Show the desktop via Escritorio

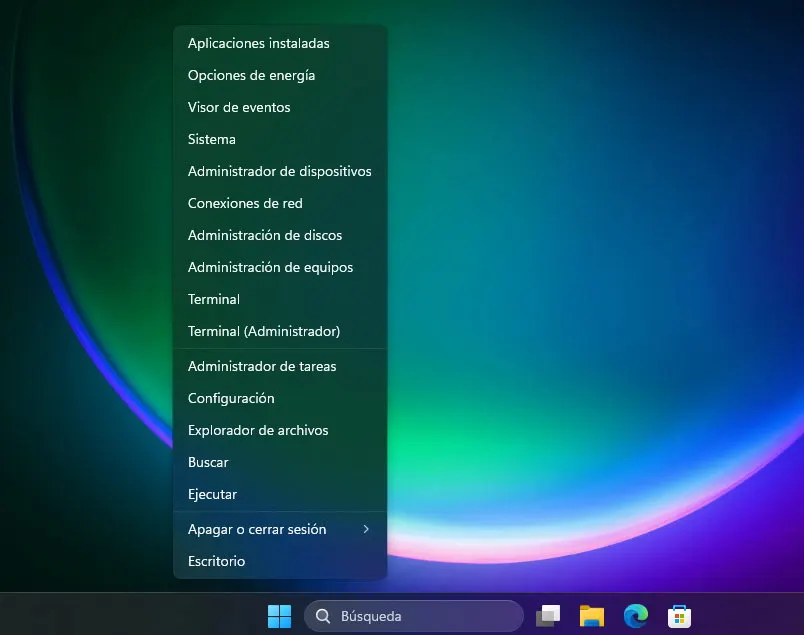pyautogui.click(x=280, y=561)
